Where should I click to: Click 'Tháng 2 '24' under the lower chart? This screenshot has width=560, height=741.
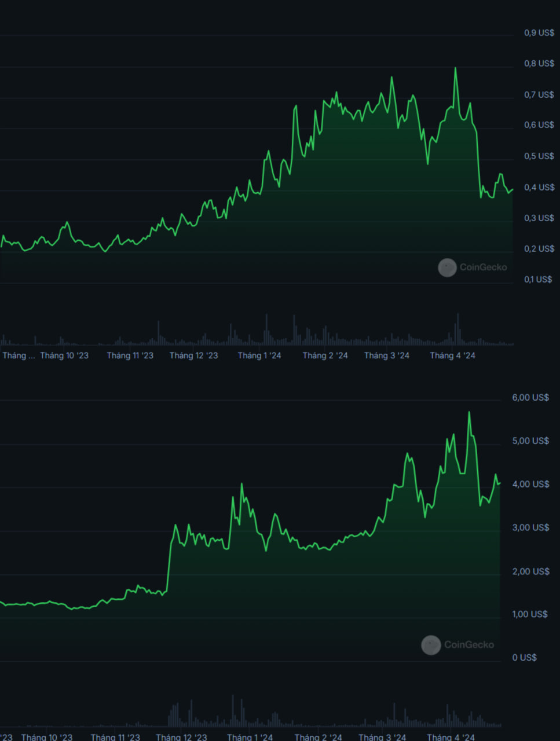(318, 737)
